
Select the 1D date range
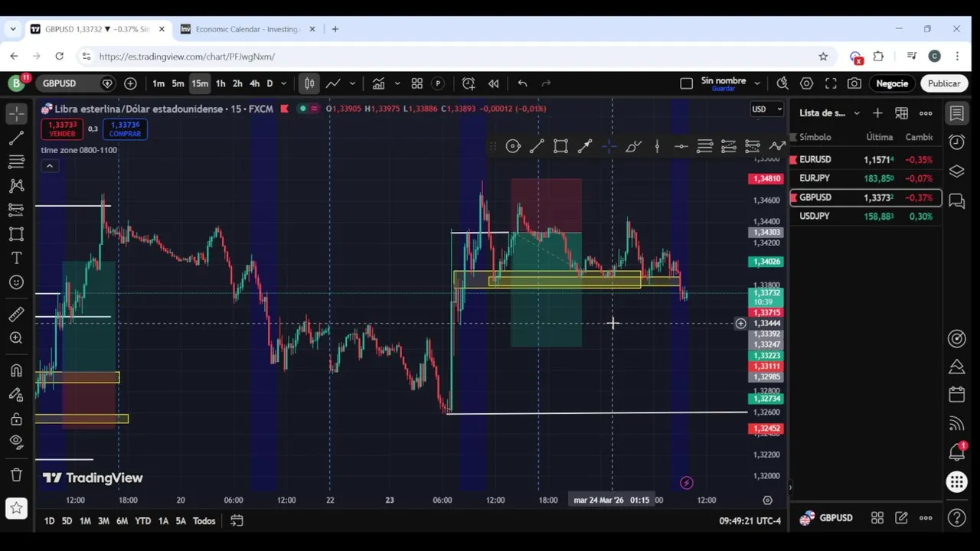pos(49,521)
